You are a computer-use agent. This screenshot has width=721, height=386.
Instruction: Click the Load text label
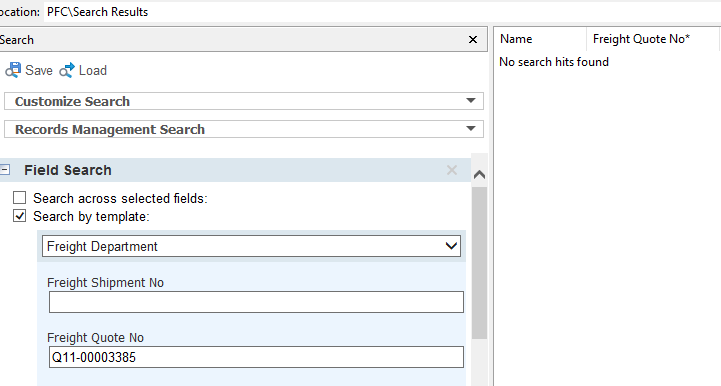tap(93, 70)
